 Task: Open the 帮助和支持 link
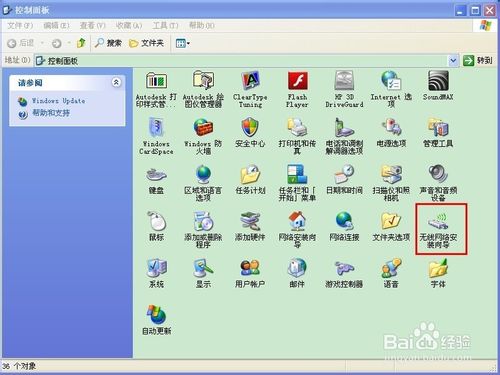click(51, 113)
